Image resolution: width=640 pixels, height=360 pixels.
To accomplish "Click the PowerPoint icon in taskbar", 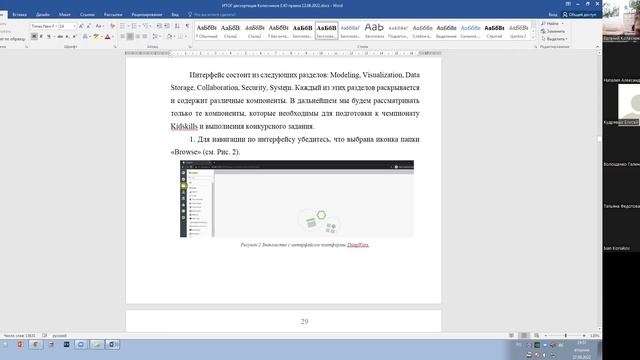I will click(x=20, y=345).
